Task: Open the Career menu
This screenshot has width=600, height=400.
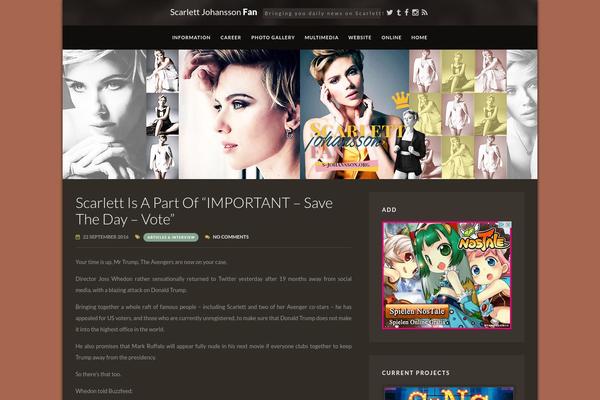Action: click(x=231, y=38)
